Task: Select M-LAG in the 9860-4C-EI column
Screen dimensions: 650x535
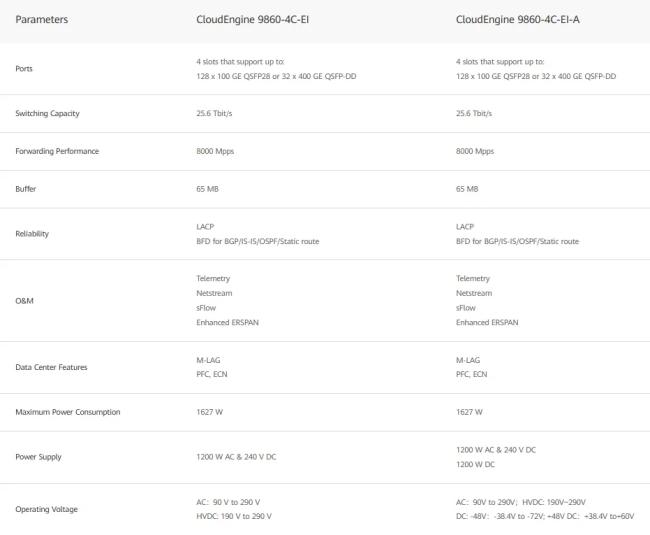Action: click(208, 360)
